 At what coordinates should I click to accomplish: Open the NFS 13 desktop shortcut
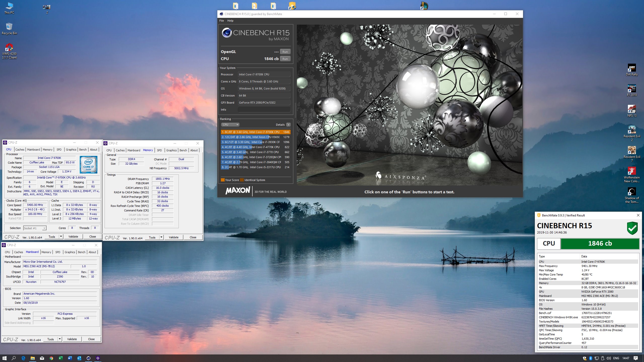click(x=632, y=111)
